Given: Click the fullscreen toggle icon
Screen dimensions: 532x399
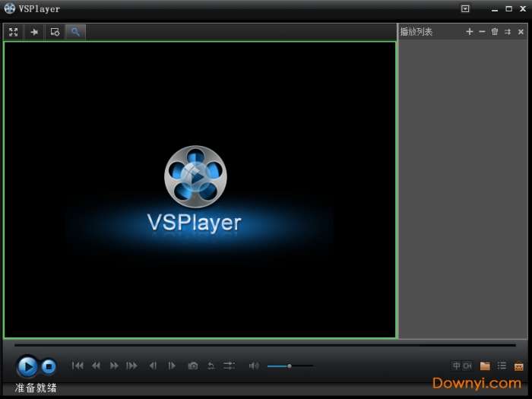Looking at the screenshot, I should 13,32.
